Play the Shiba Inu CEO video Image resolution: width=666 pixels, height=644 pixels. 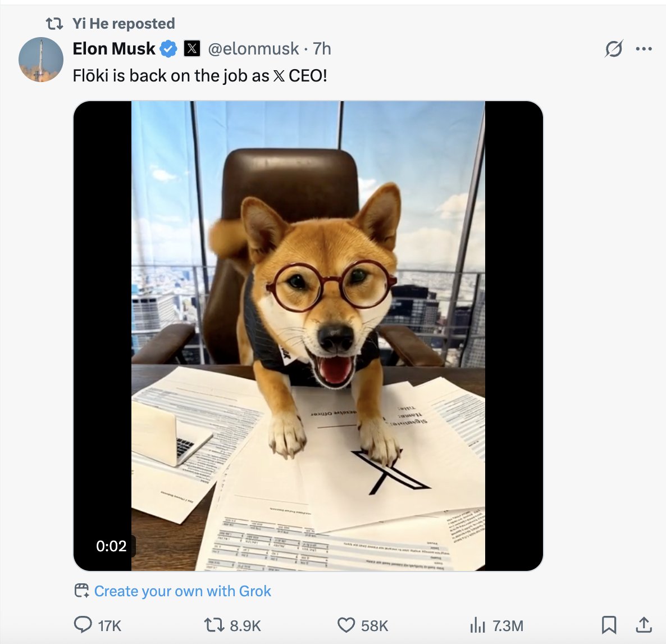(x=308, y=336)
